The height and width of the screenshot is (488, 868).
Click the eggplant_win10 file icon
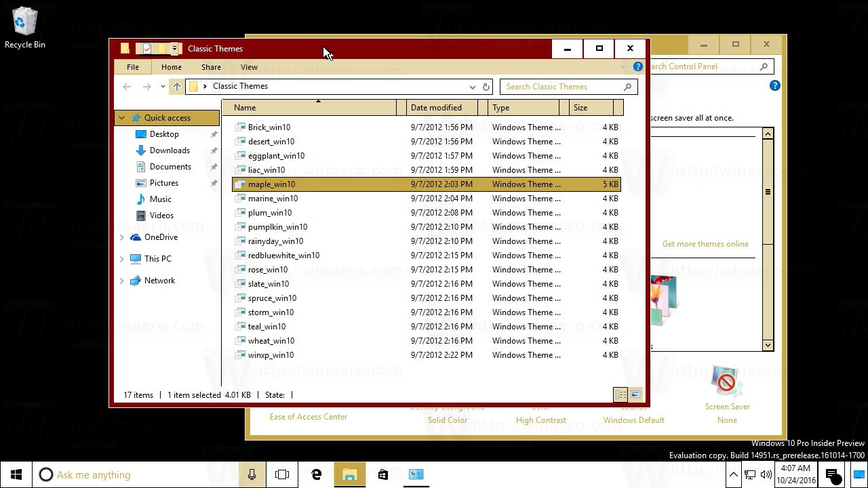tap(240, 156)
